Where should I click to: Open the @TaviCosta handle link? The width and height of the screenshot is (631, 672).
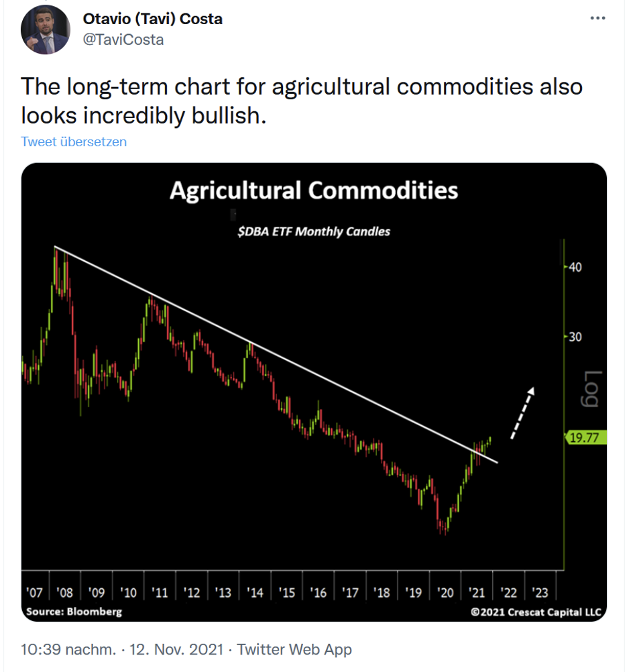tap(123, 40)
